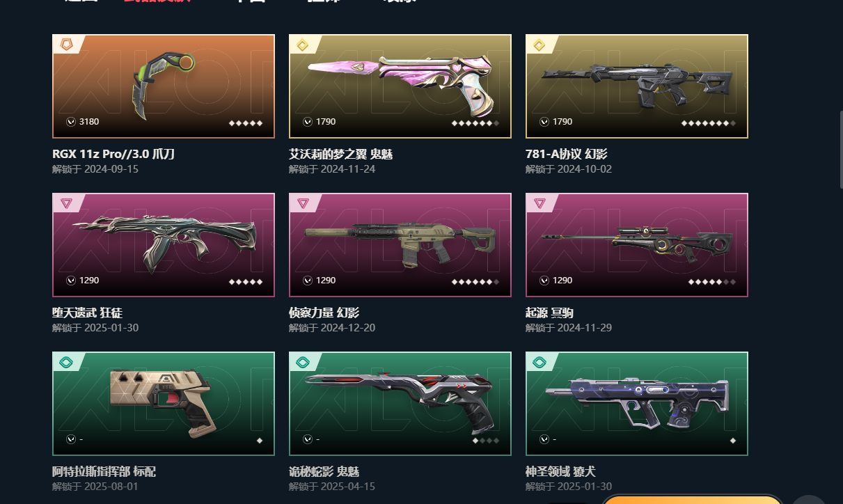This screenshot has width=843, height=504.
Task: Open the 堕天遗武 狂徒 skin title
Action: click(x=88, y=313)
